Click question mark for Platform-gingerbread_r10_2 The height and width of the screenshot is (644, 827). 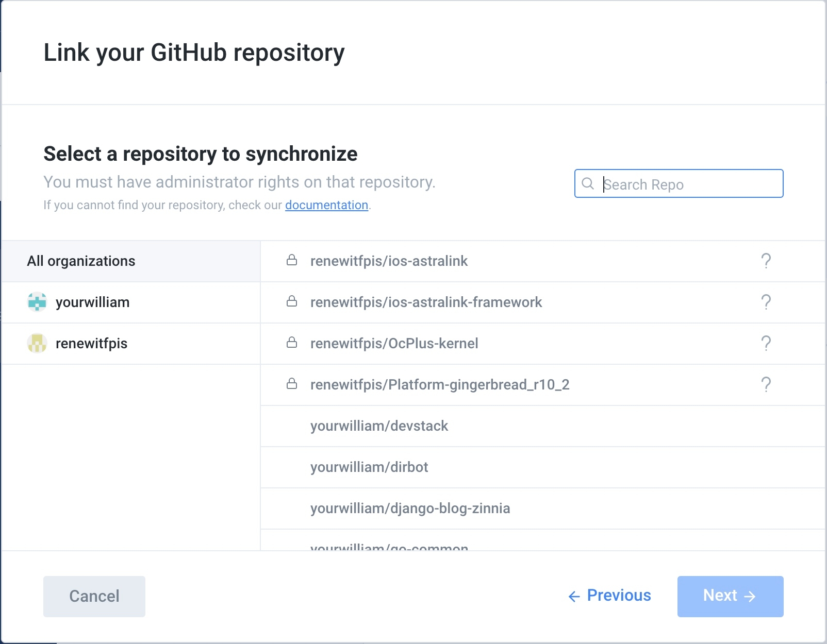point(766,385)
